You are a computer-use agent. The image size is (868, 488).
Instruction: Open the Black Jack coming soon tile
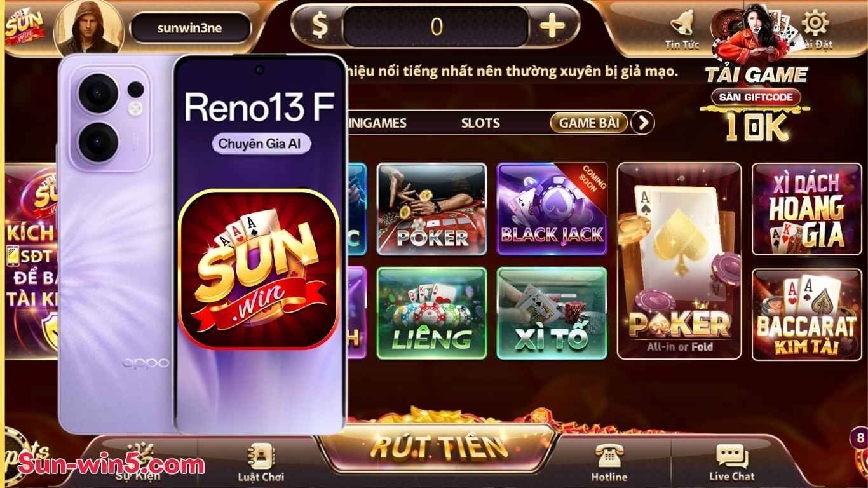point(552,209)
